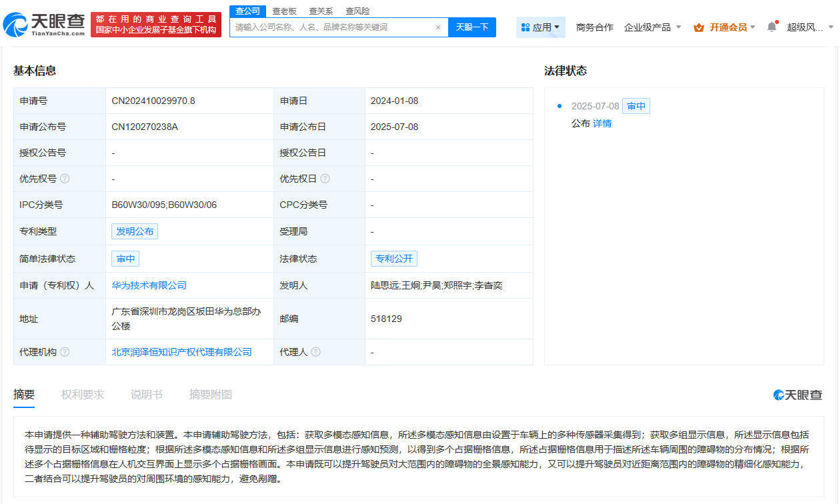Click the crown VIP icon
The image size is (839, 504).
[699, 27]
